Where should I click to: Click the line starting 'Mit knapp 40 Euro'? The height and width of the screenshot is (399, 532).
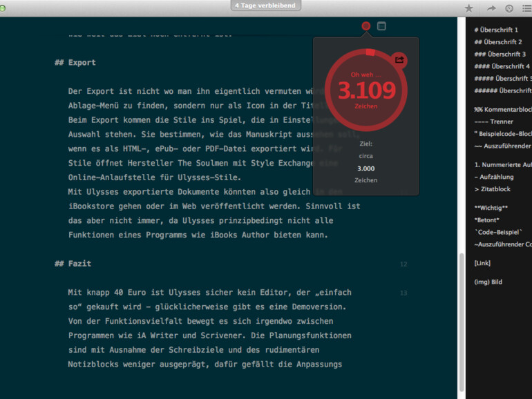[x=209, y=293]
